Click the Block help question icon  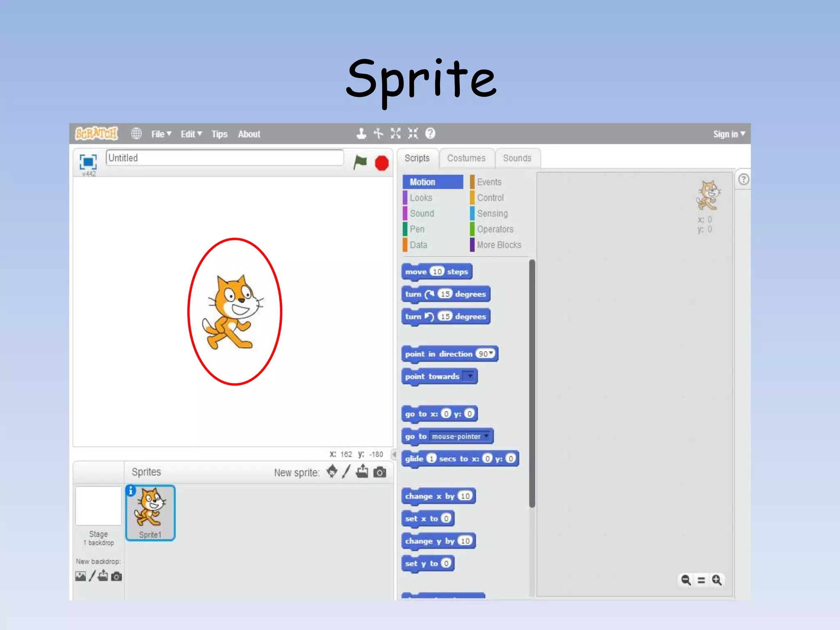[x=430, y=133]
